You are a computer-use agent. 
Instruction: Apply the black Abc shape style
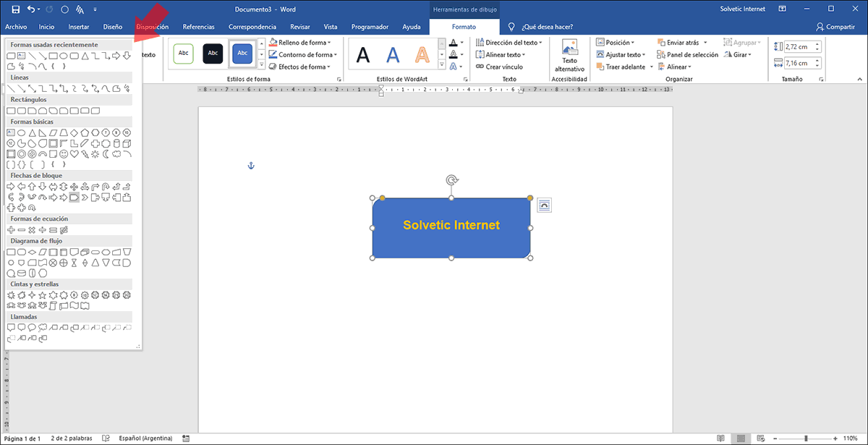click(x=213, y=53)
